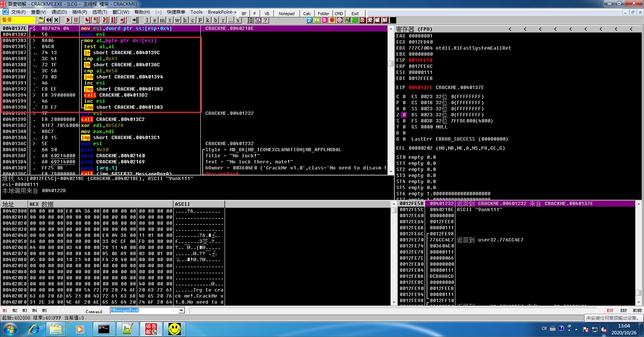Open source window with 's' button
The height and width of the screenshot is (337, 644).
tap(238, 20)
